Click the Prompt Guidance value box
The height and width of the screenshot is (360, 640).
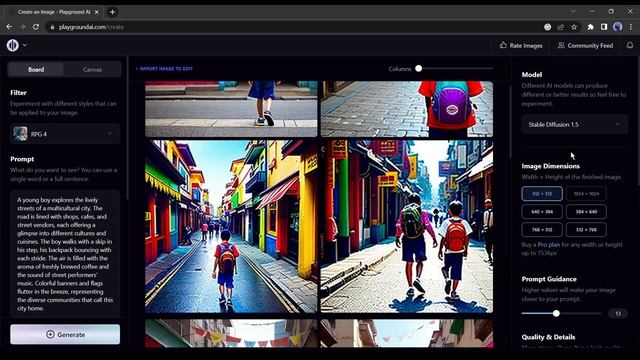click(x=618, y=313)
